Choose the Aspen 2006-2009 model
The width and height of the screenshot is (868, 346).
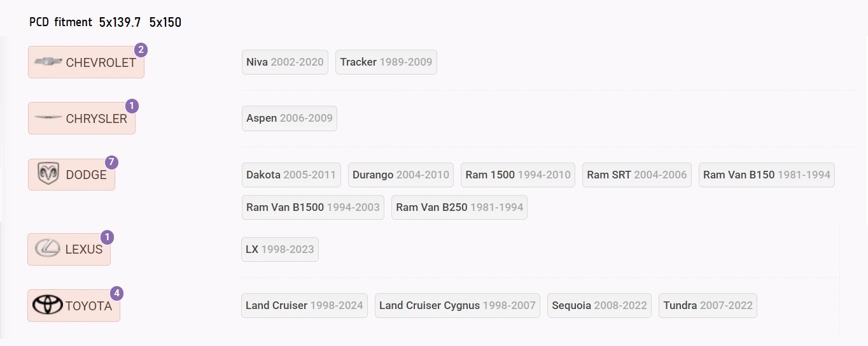tap(290, 118)
